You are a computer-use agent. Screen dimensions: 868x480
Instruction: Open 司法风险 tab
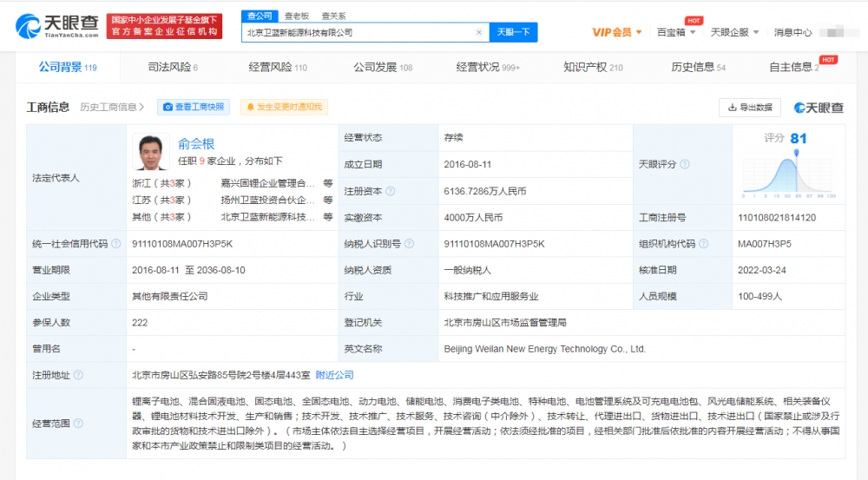click(173, 68)
